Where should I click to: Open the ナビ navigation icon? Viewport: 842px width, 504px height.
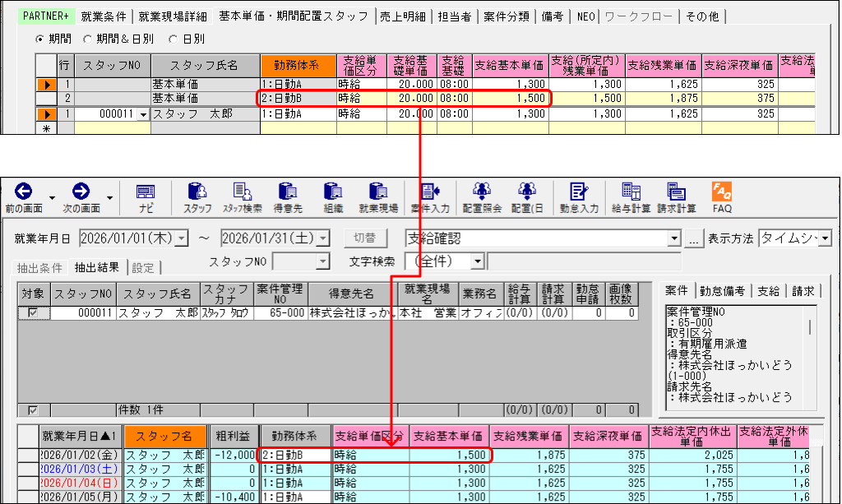pos(146,192)
